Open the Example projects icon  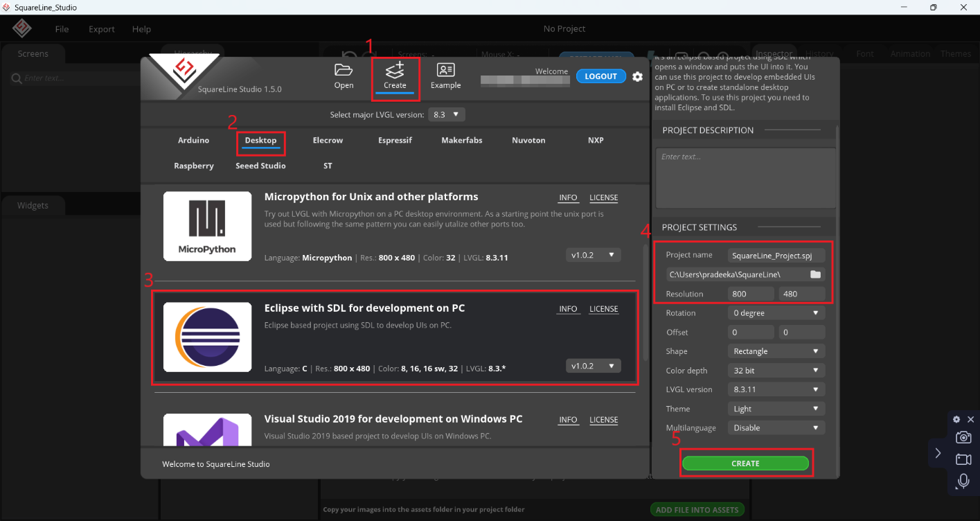[x=445, y=70]
